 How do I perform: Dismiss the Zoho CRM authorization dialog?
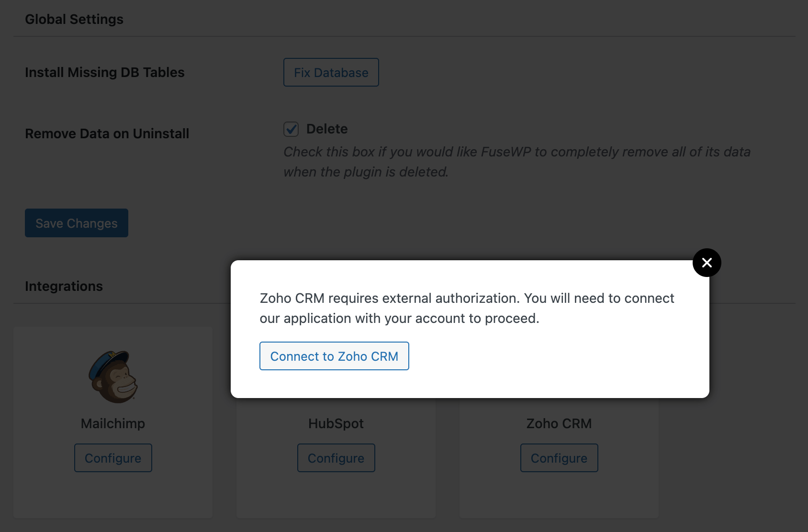pyautogui.click(x=707, y=262)
